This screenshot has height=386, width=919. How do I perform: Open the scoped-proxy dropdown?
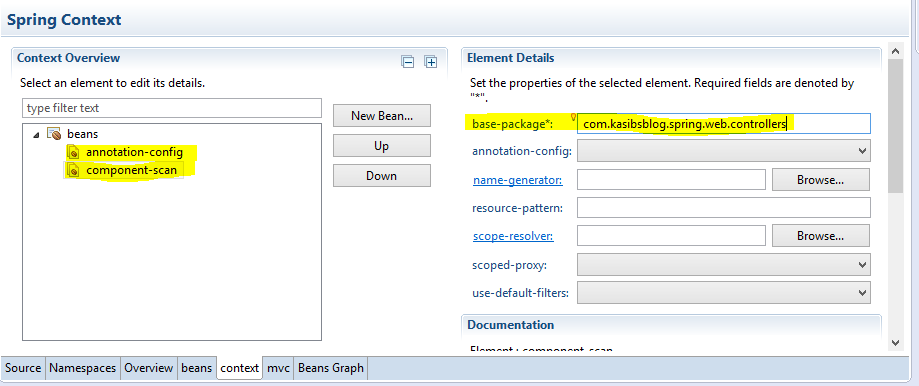(724, 264)
